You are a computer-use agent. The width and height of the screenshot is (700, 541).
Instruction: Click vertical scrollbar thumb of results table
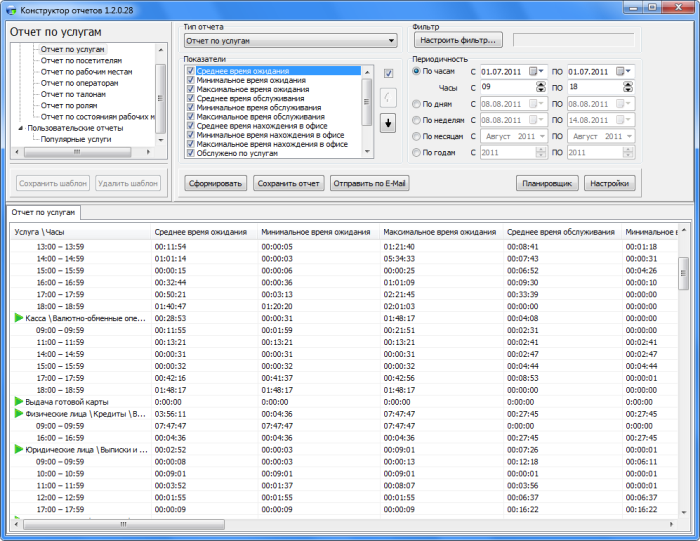tap(683, 273)
